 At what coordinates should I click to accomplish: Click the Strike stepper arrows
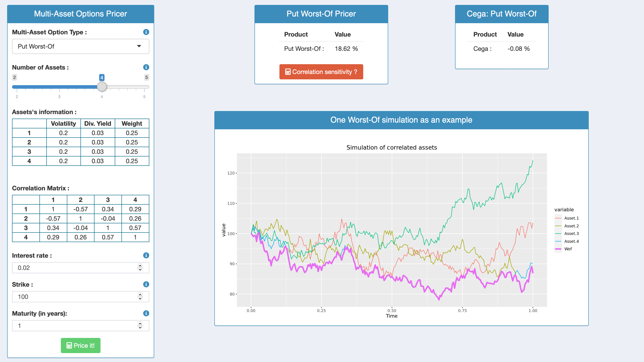[140, 296]
